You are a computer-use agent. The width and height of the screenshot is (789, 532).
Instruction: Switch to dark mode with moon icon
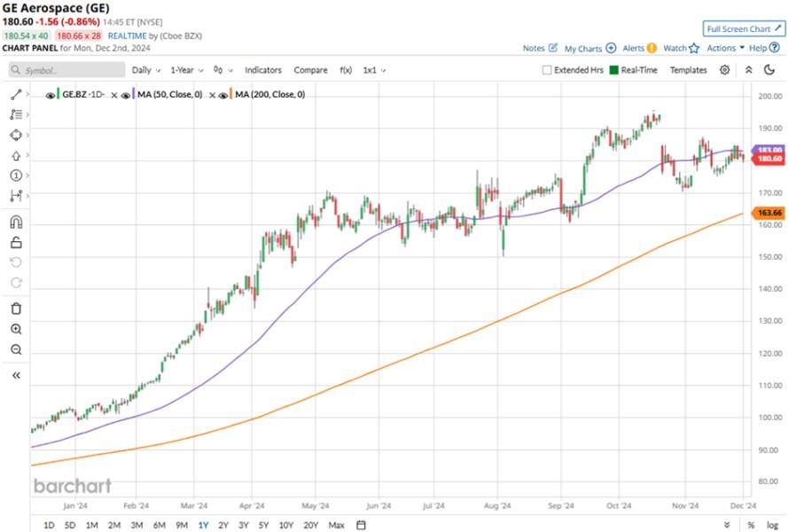[x=769, y=70]
